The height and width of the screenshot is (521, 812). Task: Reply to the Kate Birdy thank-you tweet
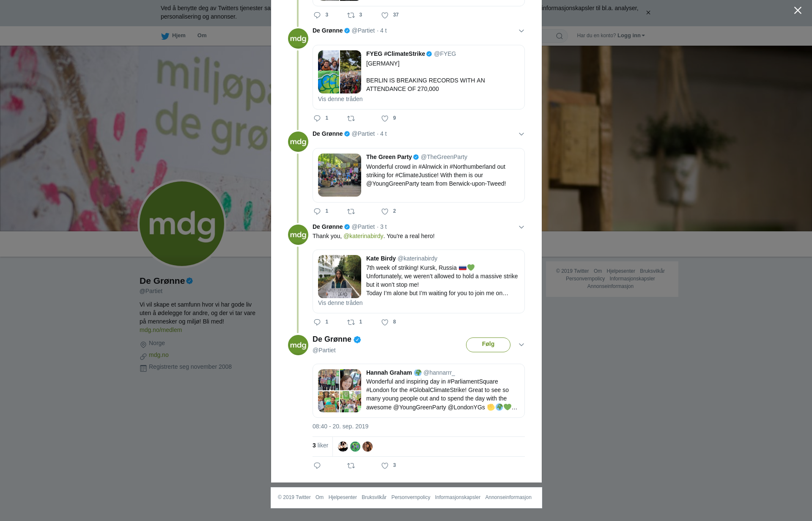[x=317, y=322]
